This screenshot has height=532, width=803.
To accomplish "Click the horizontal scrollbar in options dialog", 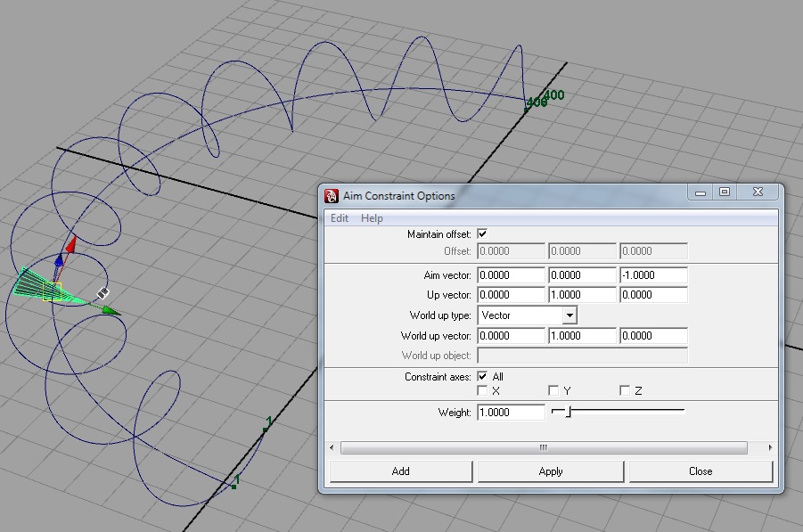I will 544,448.
